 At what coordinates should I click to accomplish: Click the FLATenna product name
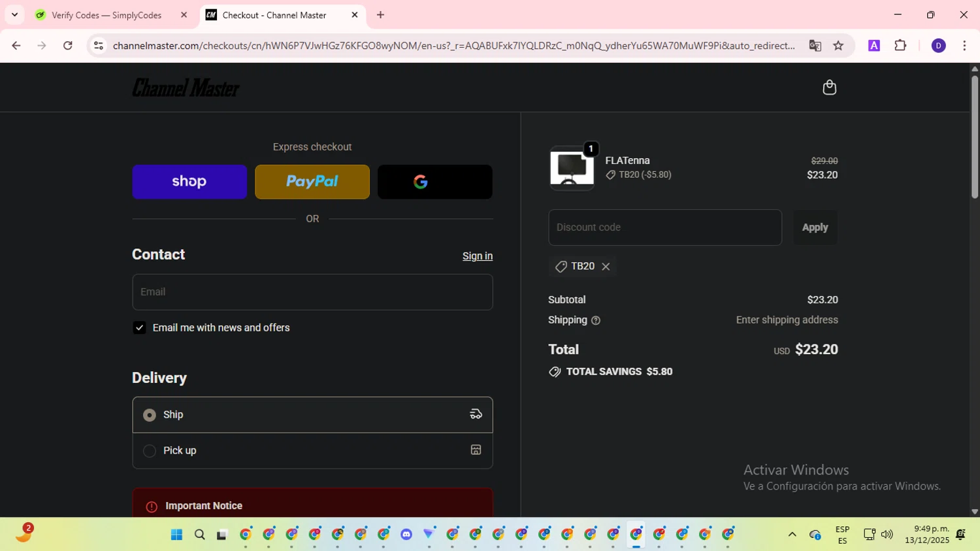click(x=627, y=161)
